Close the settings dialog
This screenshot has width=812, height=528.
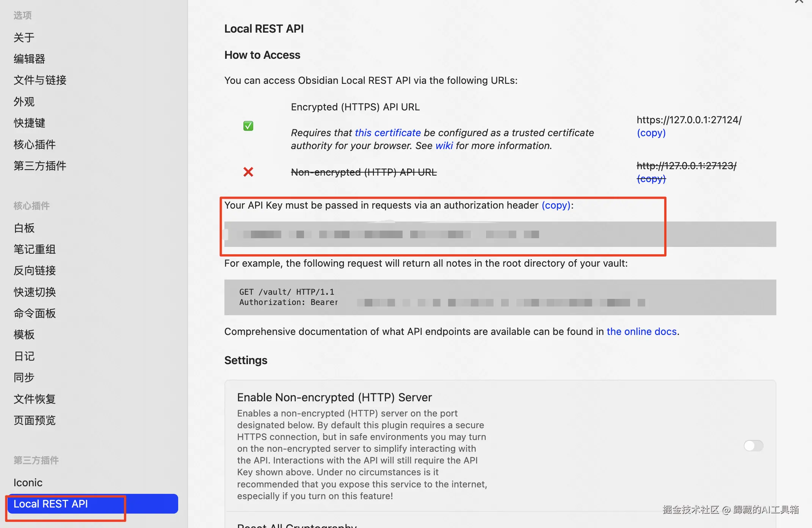tap(799, 2)
